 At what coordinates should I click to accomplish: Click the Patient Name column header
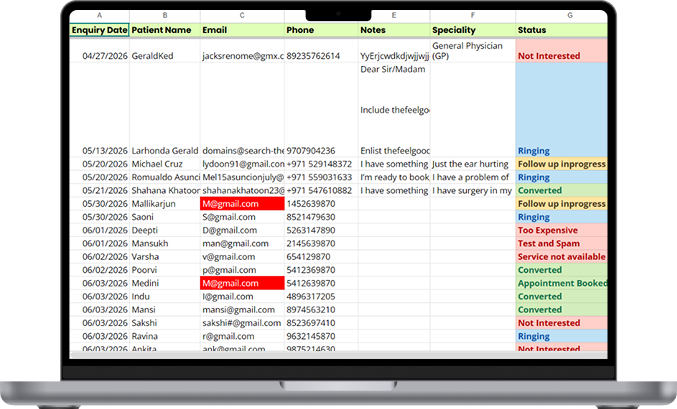click(x=165, y=30)
